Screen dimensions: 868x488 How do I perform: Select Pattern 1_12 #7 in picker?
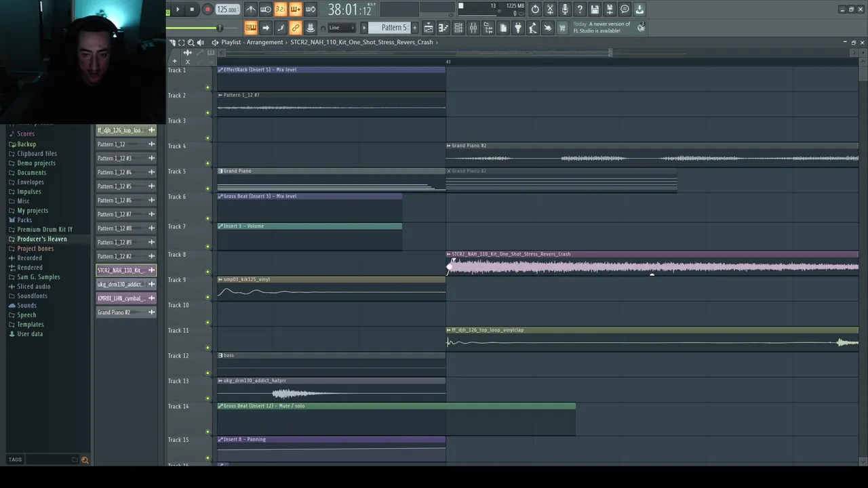click(x=126, y=214)
